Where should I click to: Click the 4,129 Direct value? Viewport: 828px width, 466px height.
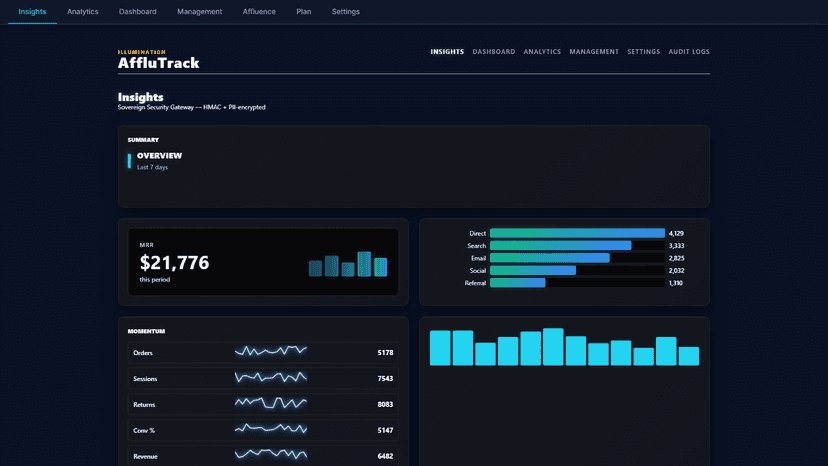click(676, 233)
